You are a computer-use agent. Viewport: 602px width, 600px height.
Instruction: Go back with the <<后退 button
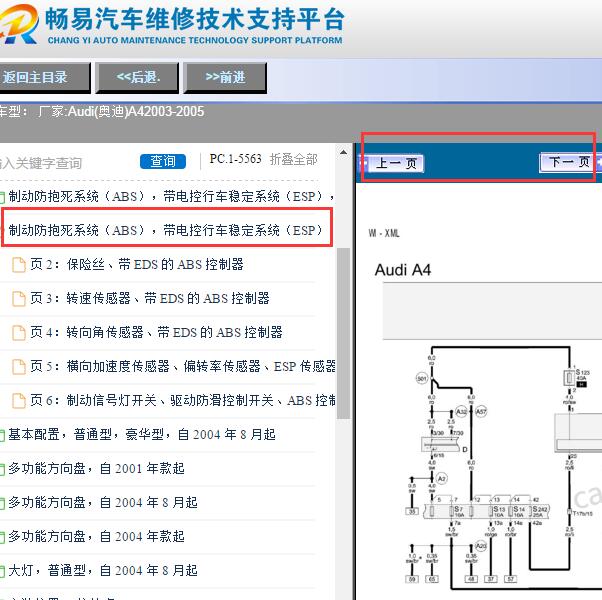pos(137,78)
